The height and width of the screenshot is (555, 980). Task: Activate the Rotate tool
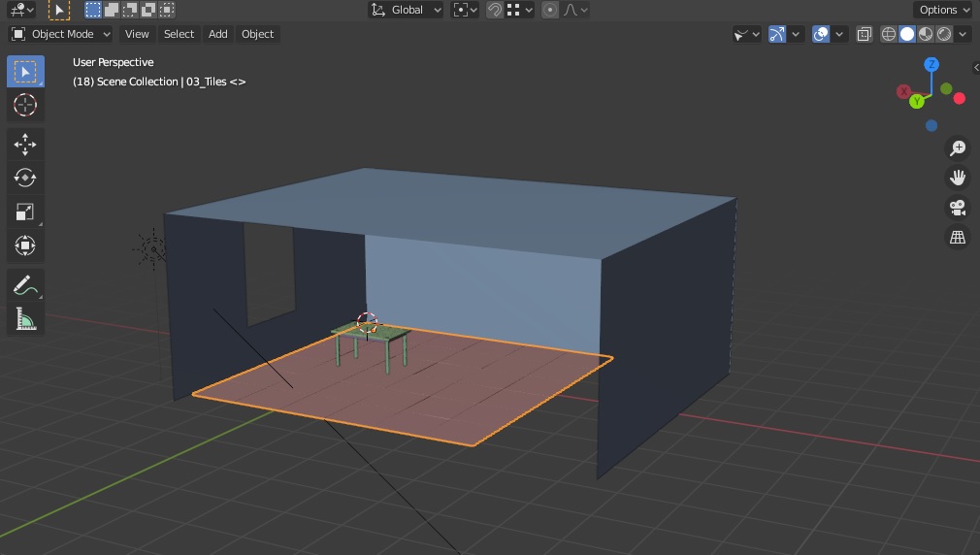tap(25, 178)
